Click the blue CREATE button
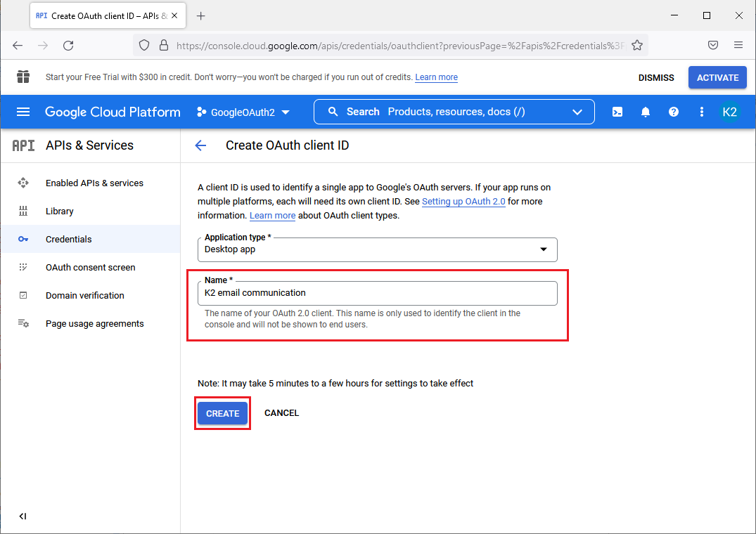The height and width of the screenshot is (534, 756). (x=222, y=413)
